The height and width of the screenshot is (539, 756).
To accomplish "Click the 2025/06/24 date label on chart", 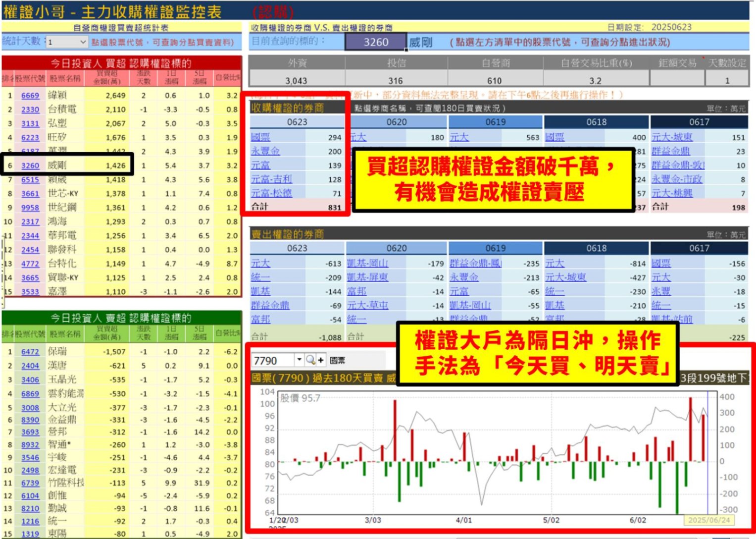I will 709,520.
